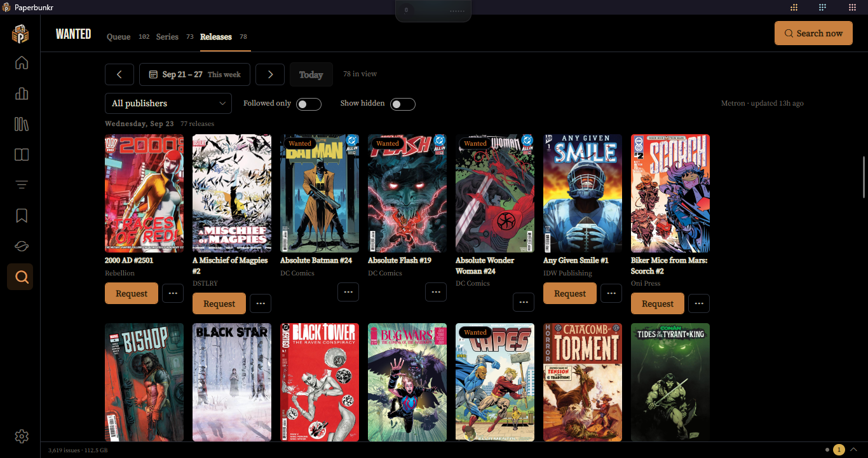The image size is (868, 458).
Task: Click the yellow notification badge showing 1
Action: pyautogui.click(x=839, y=450)
